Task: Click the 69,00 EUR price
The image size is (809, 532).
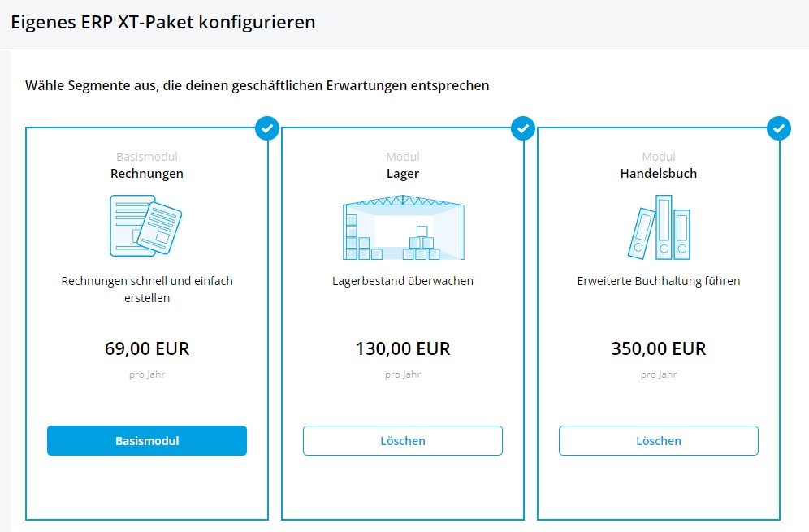Action: pos(147,348)
